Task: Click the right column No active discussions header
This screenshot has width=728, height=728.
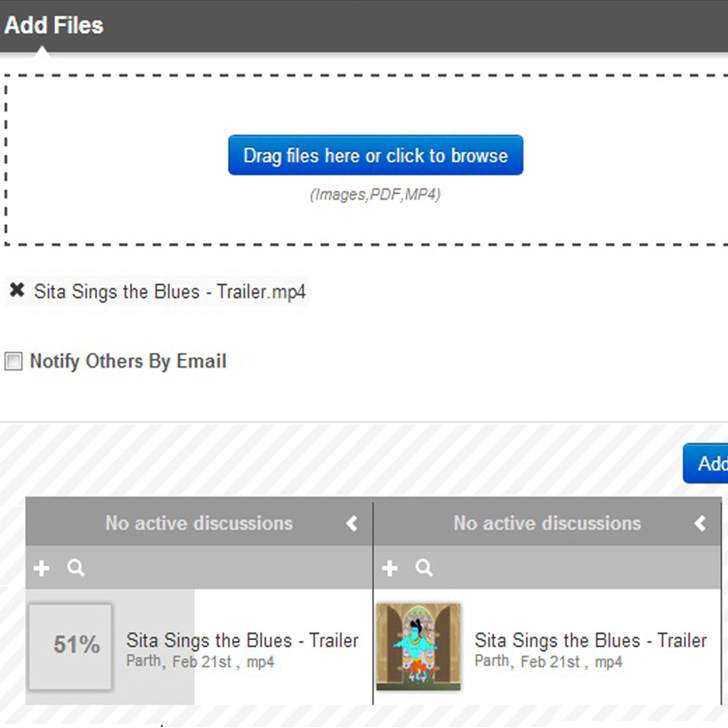Action: (546, 523)
